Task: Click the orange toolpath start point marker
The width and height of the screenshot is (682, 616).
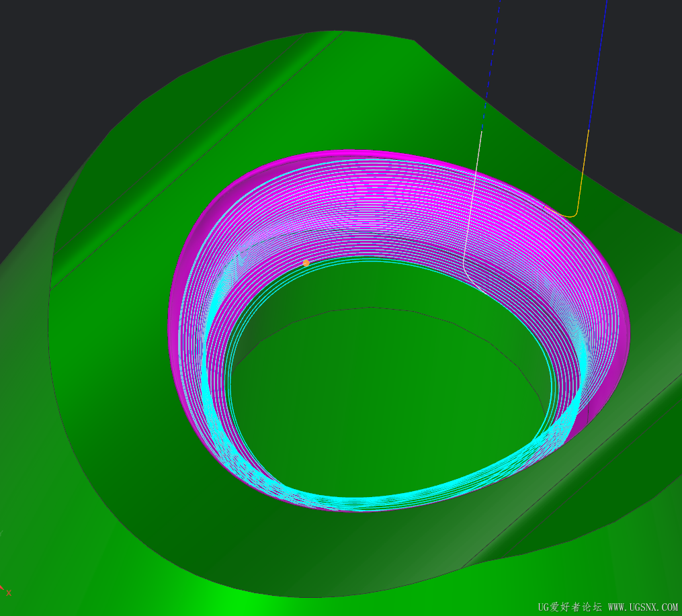Action: 306,263
